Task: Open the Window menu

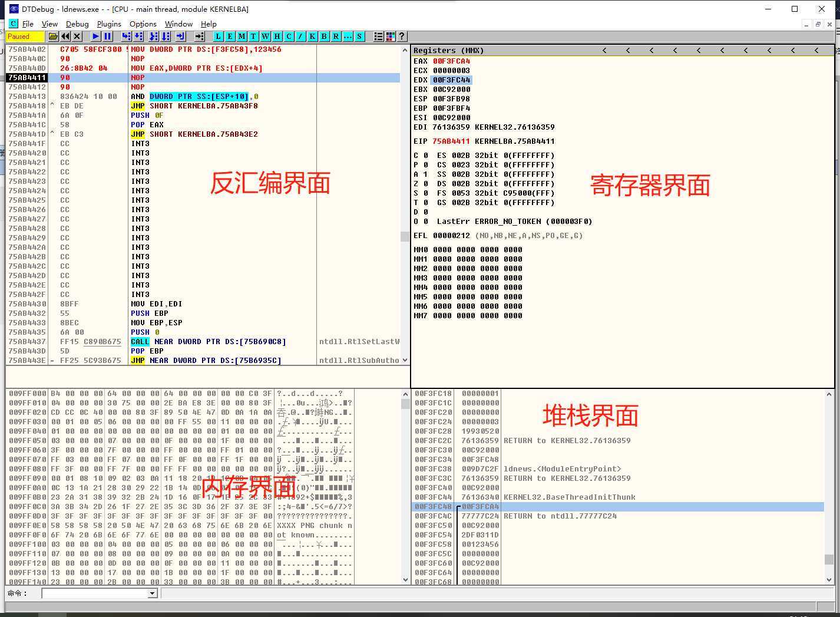Action: 178,24
